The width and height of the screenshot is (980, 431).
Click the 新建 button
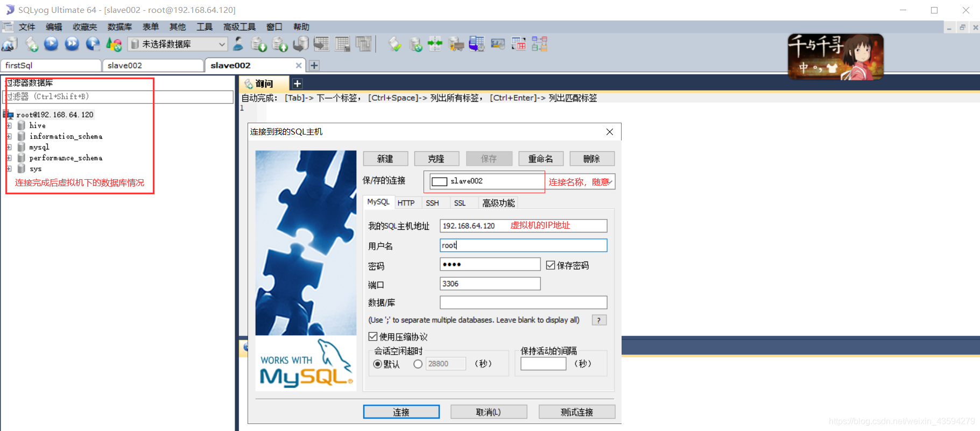(x=385, y=159)
